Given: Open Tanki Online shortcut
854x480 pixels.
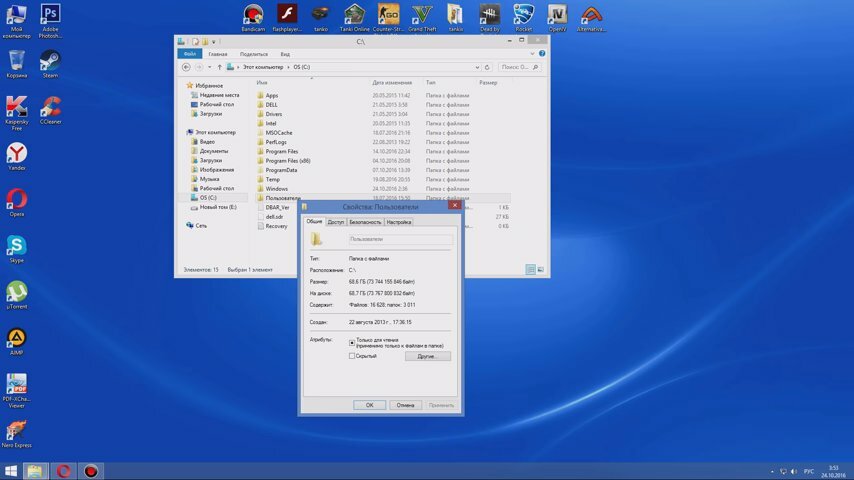Looking at the screenshot, I should pyautogui.click(x=354, y=17).
